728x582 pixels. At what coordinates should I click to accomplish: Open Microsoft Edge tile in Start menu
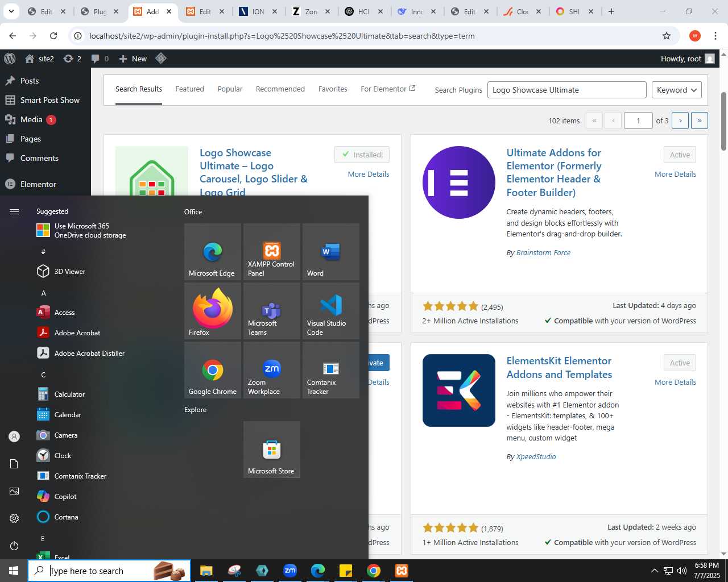tap(213, 252)
